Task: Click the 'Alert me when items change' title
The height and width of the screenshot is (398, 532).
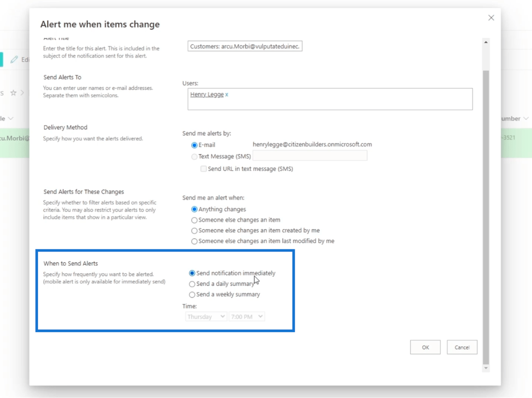Action: (x=100, y=24)
